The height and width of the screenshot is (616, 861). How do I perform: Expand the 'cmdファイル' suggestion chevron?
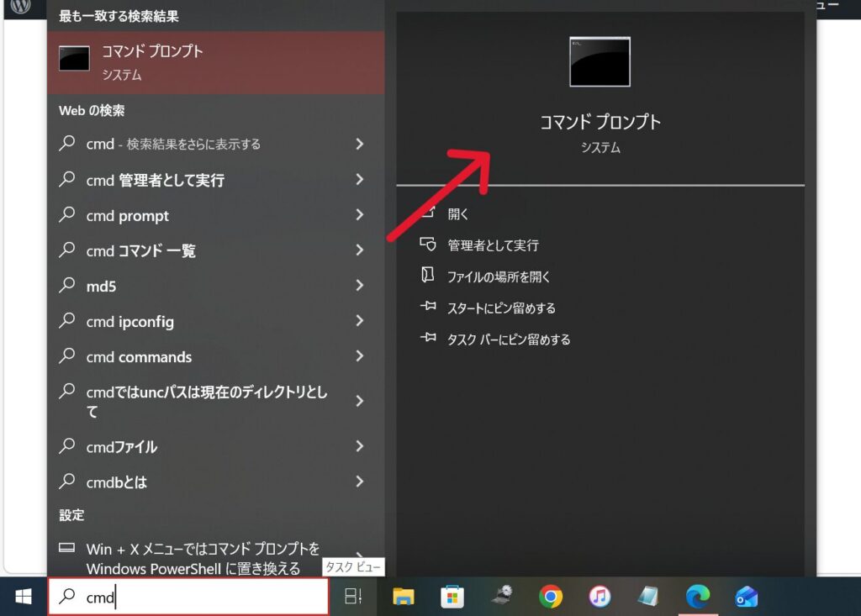pyautogui.click(x=359, y=446)
